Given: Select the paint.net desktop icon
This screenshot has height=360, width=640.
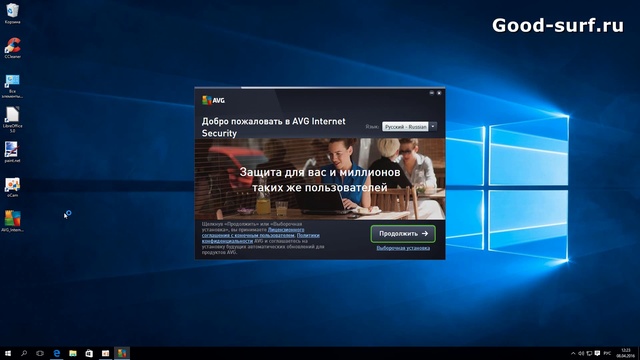Looking at the screenshot, I should pyautogui.click(x=12, y=152).
